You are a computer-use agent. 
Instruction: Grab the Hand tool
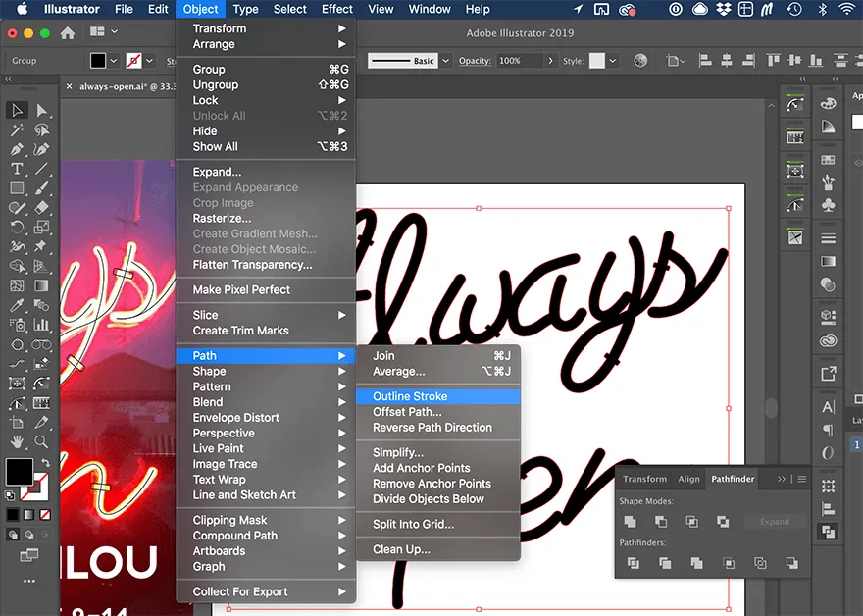17,441
